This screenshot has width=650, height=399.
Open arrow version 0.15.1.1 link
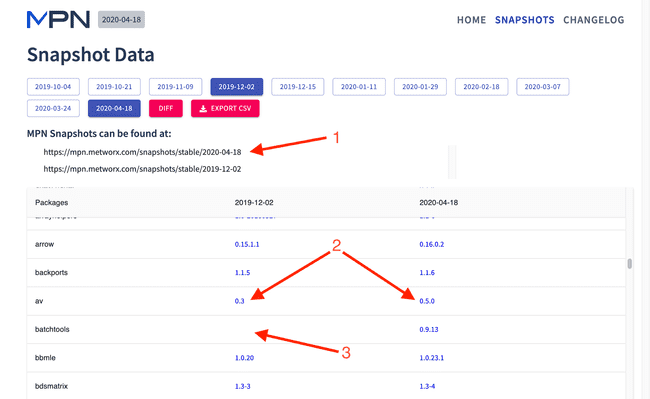tap(247, 244)
